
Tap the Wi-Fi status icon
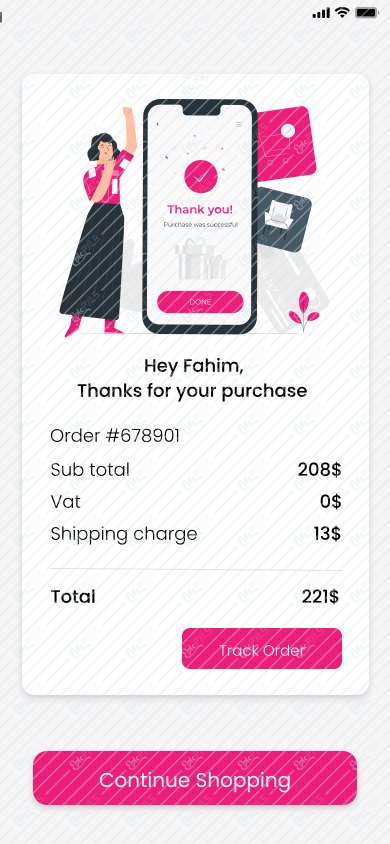click(x=342, y=13)
